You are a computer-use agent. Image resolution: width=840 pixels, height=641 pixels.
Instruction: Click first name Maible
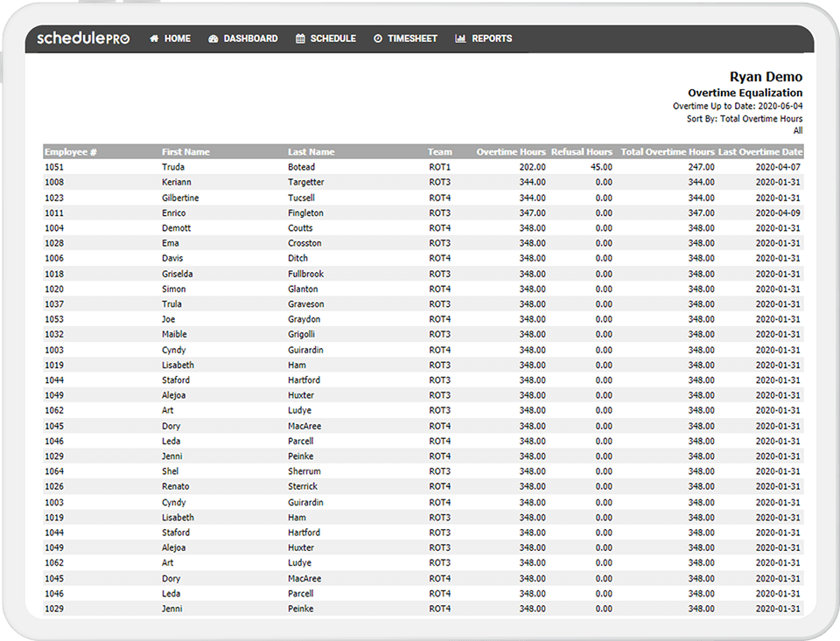click(175, 334)
